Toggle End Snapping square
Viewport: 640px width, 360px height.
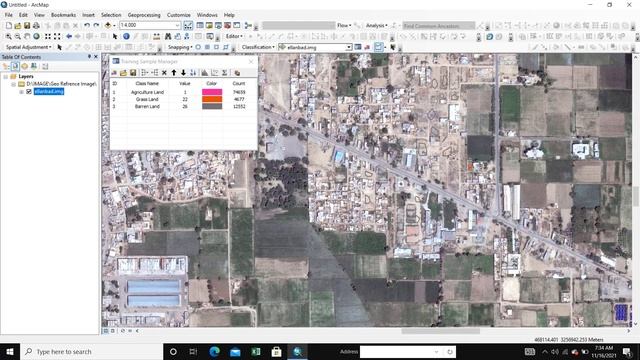207,47
